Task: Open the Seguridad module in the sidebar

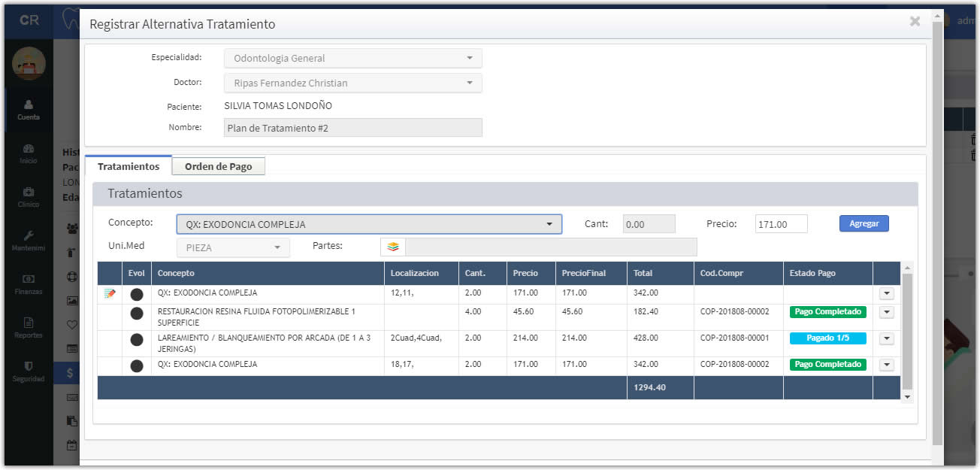Action: [x=29, y=371]
